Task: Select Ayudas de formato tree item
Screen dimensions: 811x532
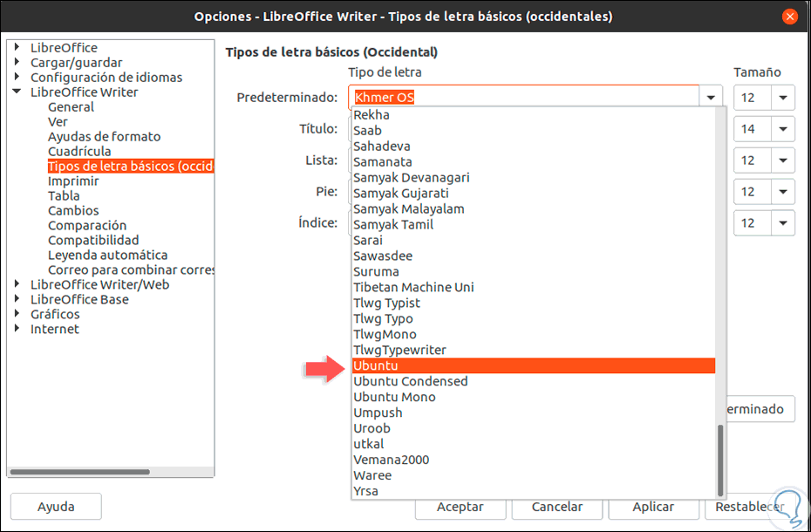Action: [104, 137]
